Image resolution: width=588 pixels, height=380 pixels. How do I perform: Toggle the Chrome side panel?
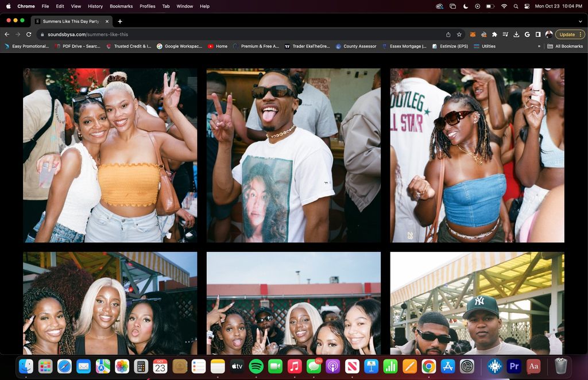[x=538, y=34]
